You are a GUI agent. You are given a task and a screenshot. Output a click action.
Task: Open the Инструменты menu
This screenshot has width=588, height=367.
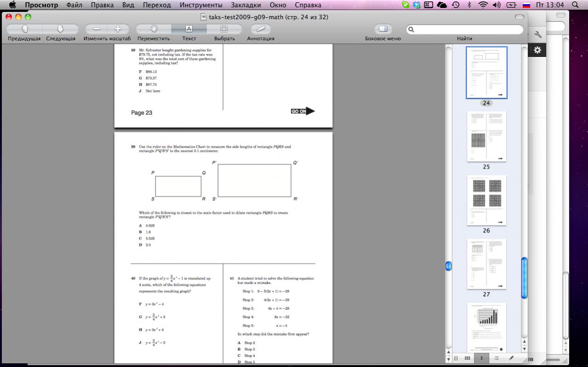201,5
